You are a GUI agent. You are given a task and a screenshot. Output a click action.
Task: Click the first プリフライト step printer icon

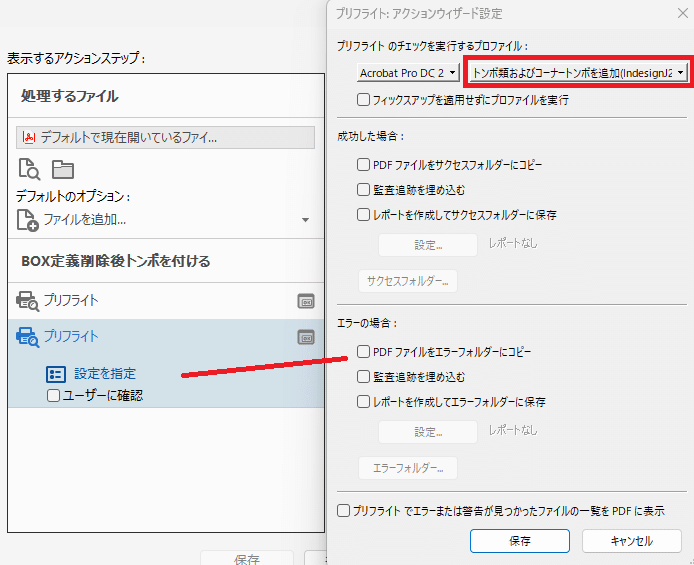coord(27,301)
